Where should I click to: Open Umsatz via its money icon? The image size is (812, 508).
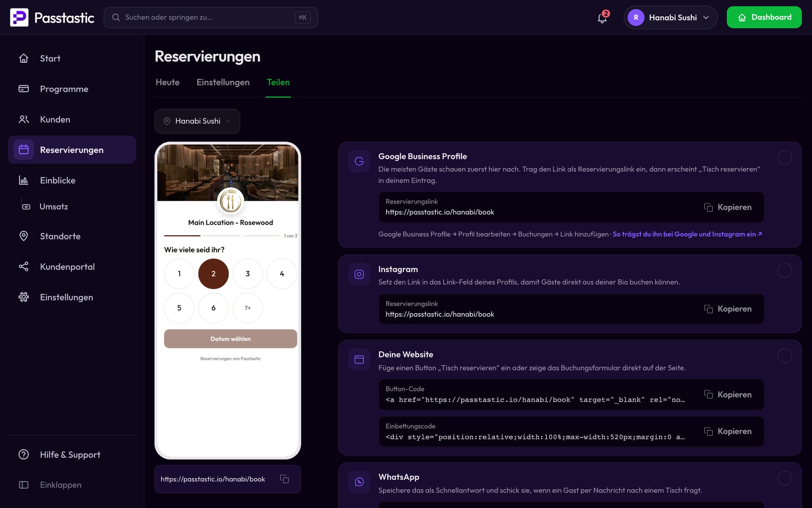click(26, 207)
